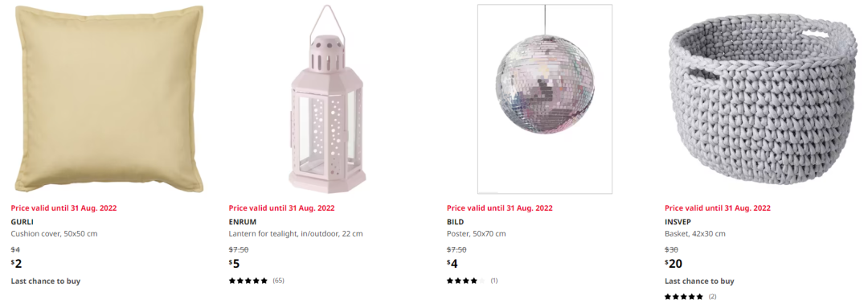Open the BILD disco ball poster image
The height and width of the screenshot is (304, 868).
click(545, 99)
